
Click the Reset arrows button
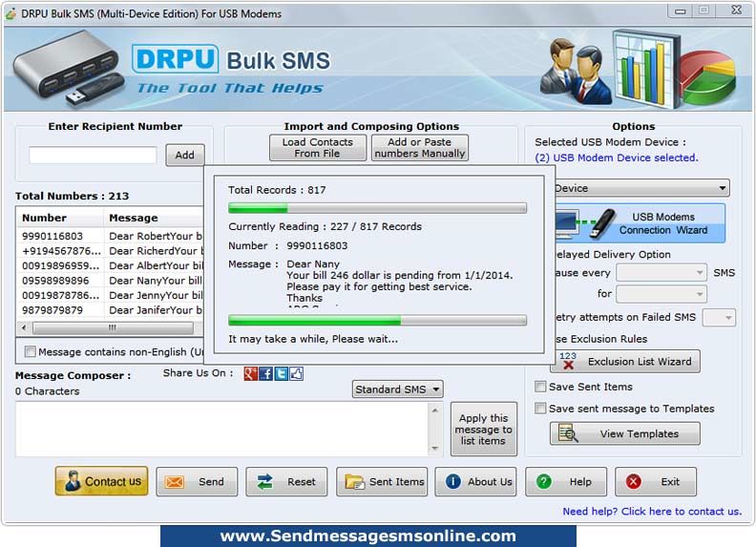[x=286, y=481]
